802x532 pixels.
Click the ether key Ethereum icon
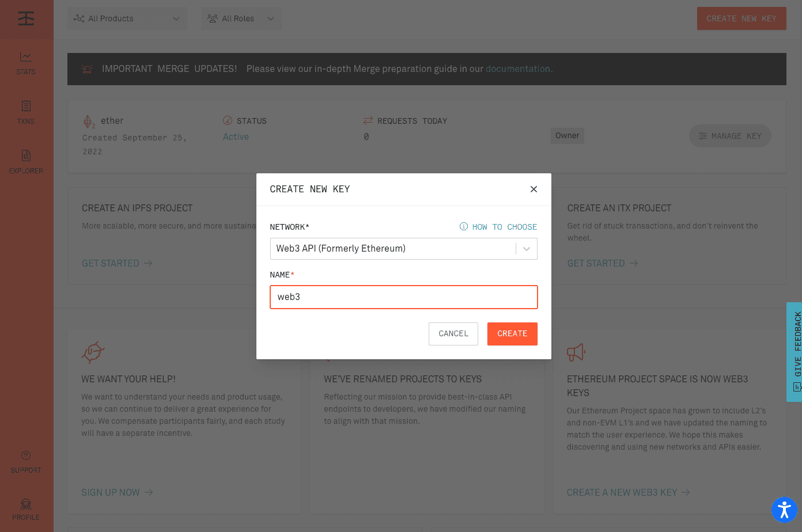point(89,121)
